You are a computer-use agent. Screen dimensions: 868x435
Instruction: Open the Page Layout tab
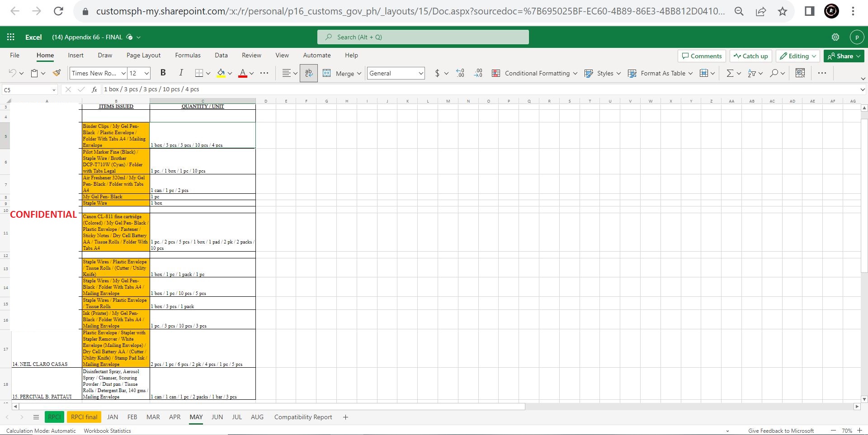pyautogui.click(x=143, y=55)
